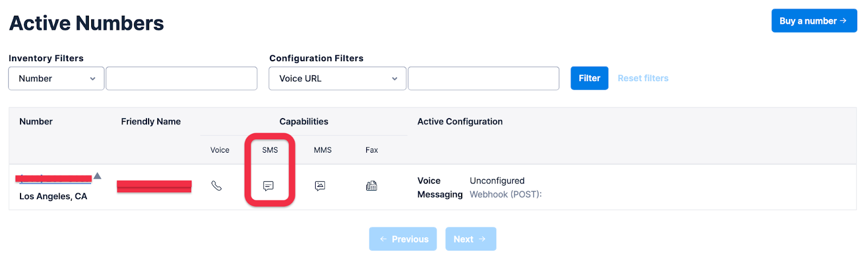The image size is (868, 261).
Task: Click the Voice capability phone icon
Action: (x=216, y=186)
